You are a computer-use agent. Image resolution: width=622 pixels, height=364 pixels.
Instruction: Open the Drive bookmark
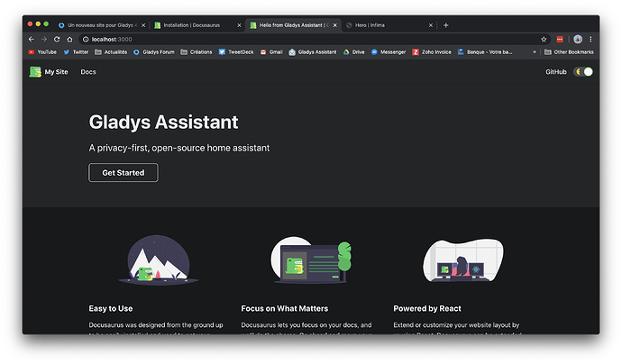point(354,52)
